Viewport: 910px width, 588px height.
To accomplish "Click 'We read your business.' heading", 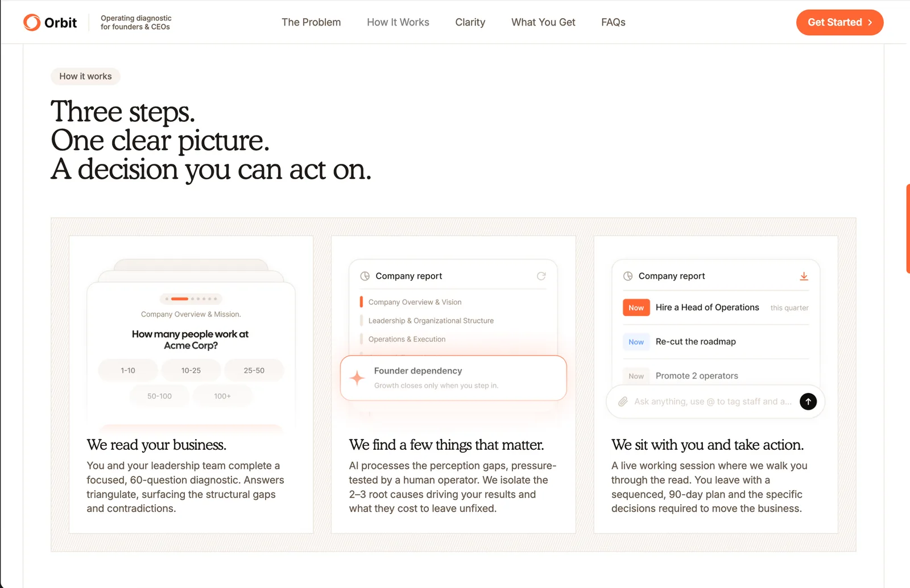I will (156, 444).
